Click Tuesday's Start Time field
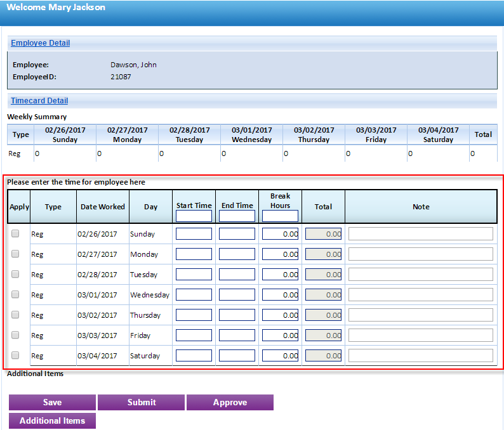 [194, 274]
